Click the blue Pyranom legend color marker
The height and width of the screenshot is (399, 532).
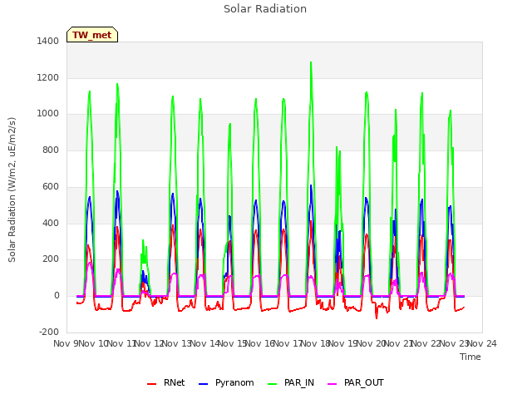tap(203, 384)
